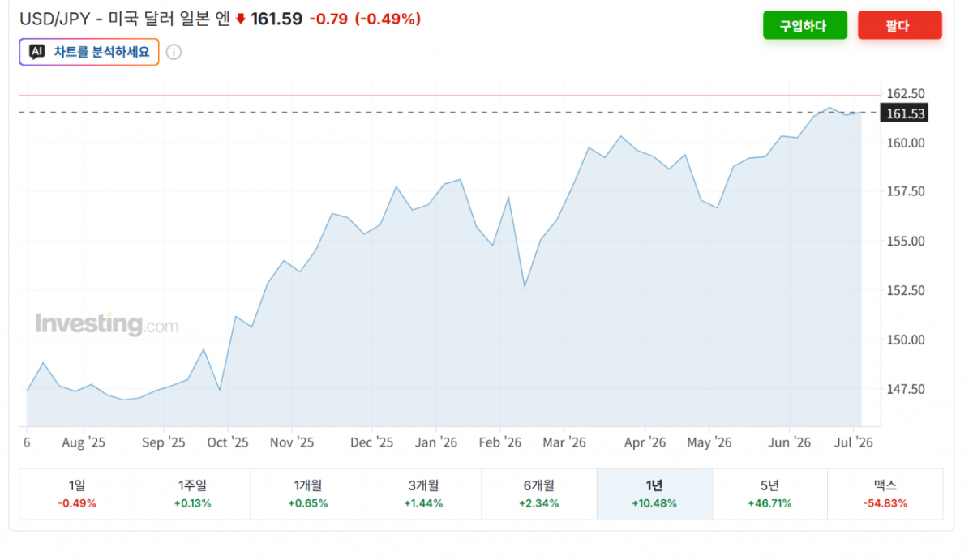Click the chart line near Apr '26 peak

[620, 136]
